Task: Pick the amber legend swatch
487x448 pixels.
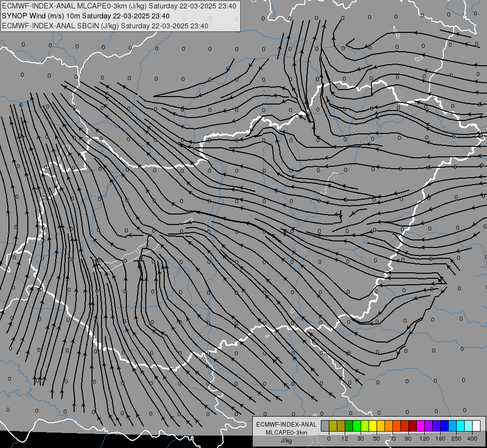Action: (x=381, y=426)
